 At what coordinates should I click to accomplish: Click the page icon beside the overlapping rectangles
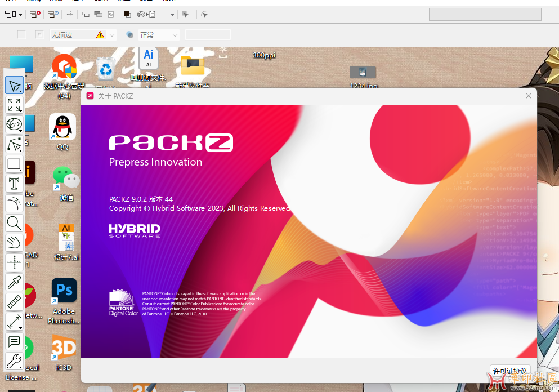click(111, 14)
